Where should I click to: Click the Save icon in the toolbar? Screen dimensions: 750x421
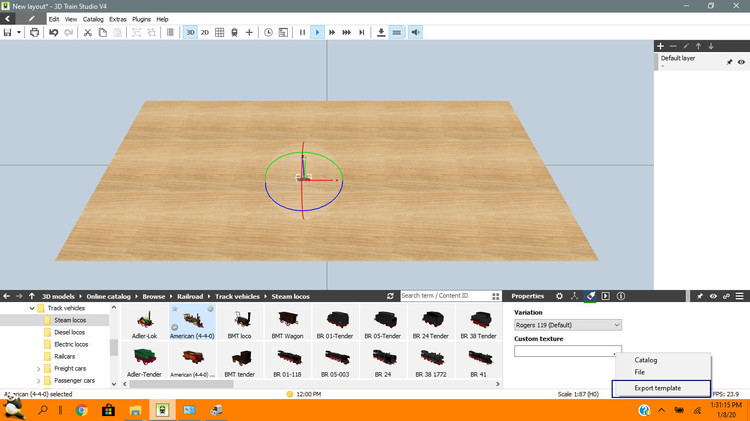click(8, 33)
